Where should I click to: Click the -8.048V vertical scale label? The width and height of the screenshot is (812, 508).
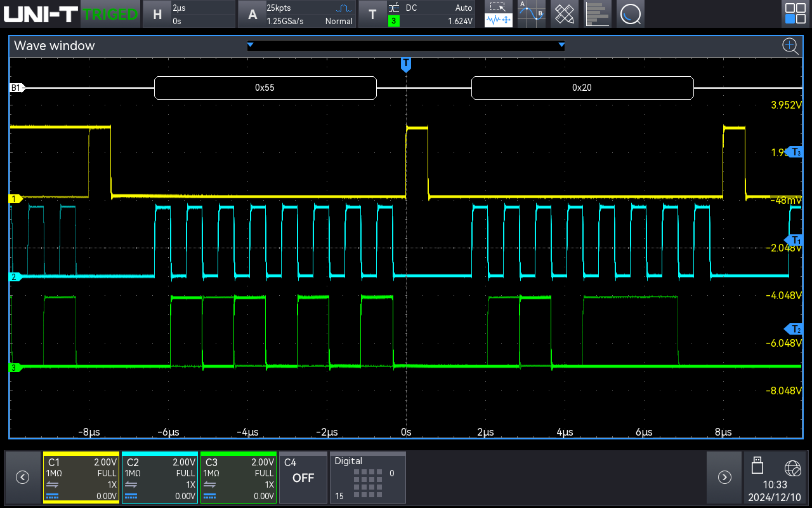coord(785,391)
